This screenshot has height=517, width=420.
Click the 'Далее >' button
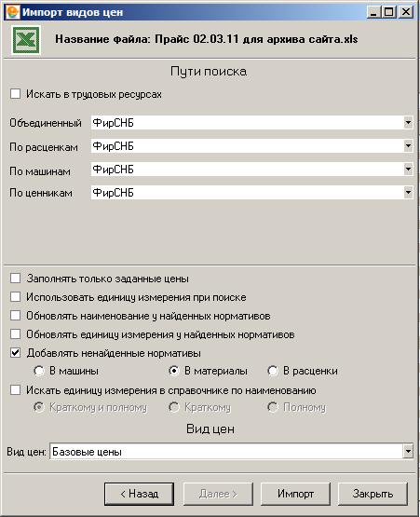click(x=218, y=494)
